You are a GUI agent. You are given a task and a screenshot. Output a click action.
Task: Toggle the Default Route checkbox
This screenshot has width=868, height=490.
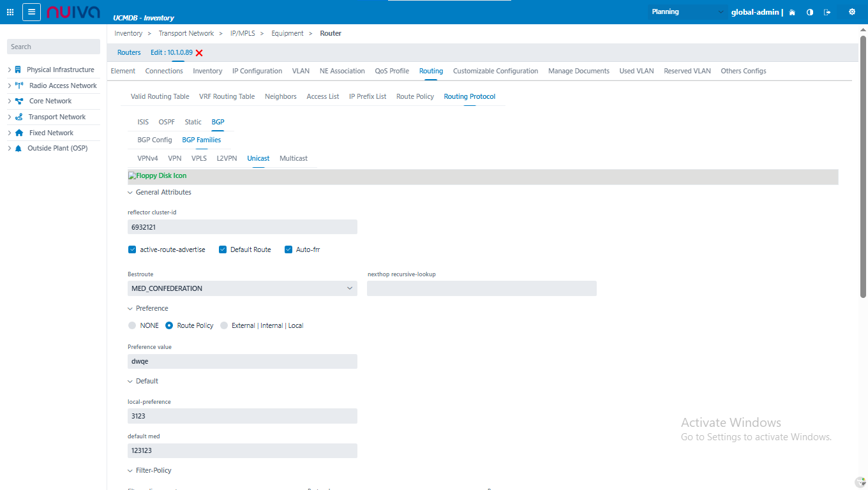(x=223, y=249)
